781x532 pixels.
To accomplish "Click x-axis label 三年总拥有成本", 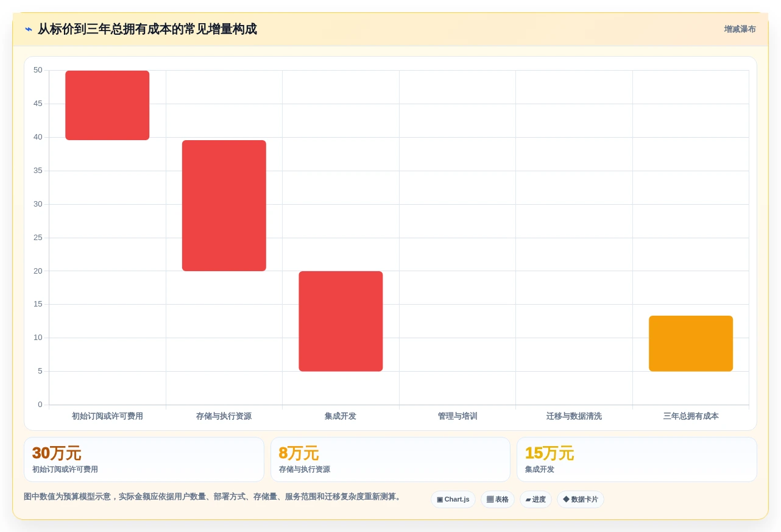I will click(x=691, y=416).
